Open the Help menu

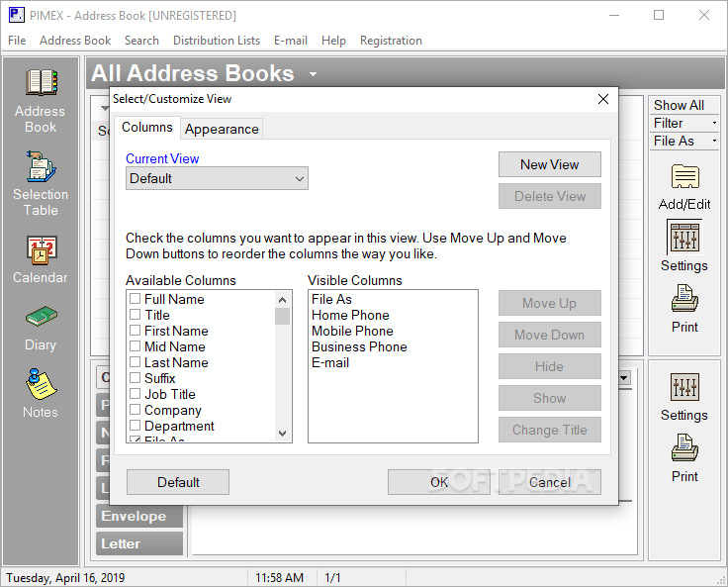[333, 41]
